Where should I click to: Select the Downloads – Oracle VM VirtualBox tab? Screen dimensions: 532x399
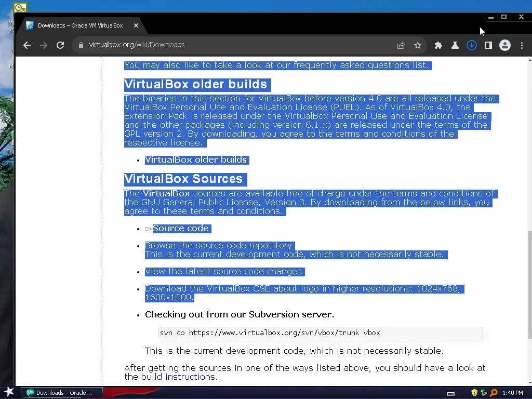80,25
